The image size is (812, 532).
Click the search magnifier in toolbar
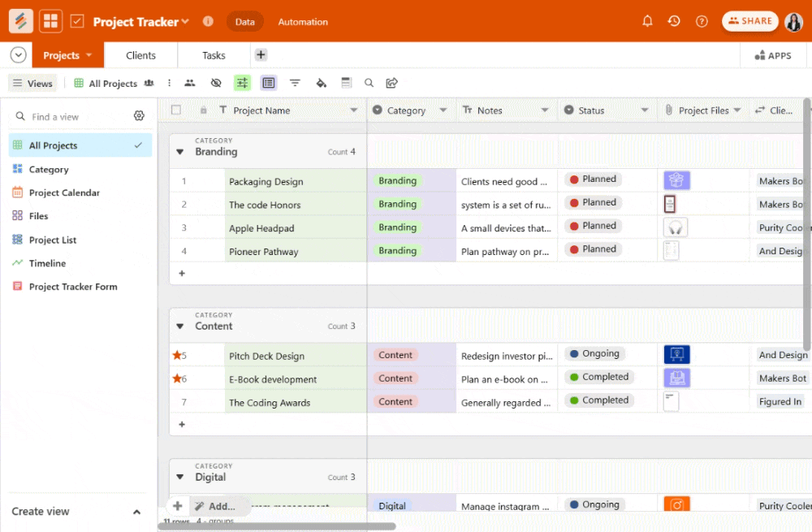pyautogui.click(x=369, y=83)
